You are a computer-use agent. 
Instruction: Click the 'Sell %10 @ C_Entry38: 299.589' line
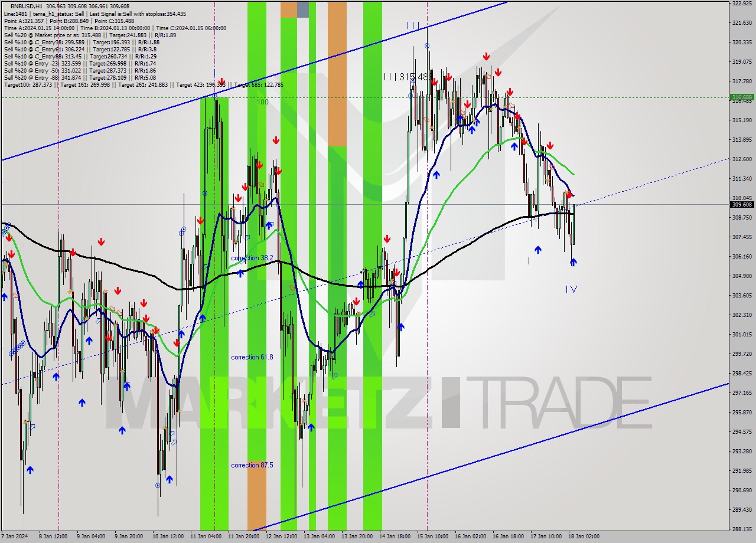(x=82, y=42)
